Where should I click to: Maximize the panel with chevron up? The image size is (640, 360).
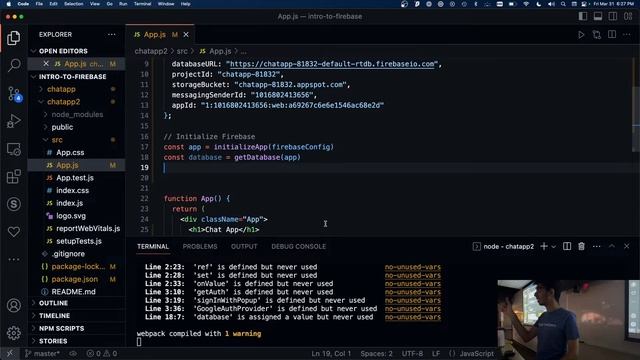[x=612, y=246]
